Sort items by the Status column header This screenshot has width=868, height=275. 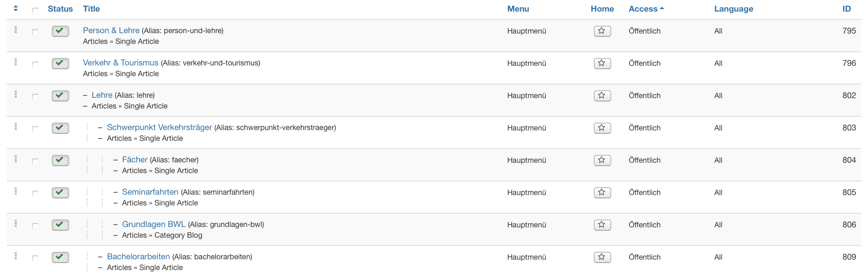(x=60, y=9)
